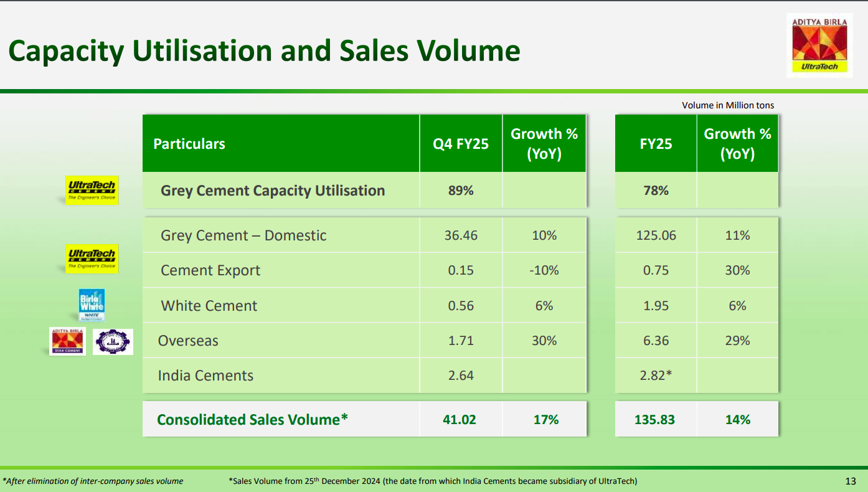Click the 0.75 Cement Export FY25 value
The height and width of the screenshot is (492, 868).
[656, 270]
